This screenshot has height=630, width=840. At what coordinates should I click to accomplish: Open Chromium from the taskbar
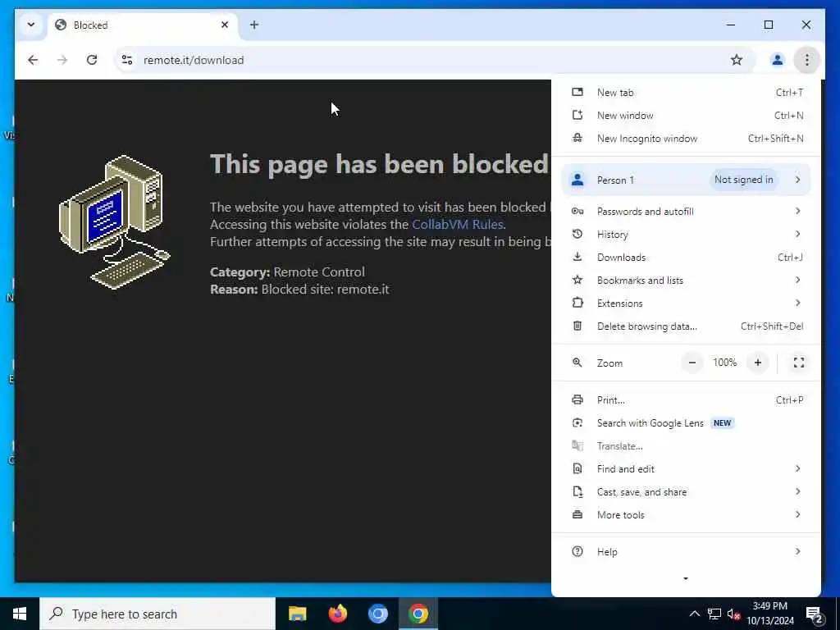(377, 614)
